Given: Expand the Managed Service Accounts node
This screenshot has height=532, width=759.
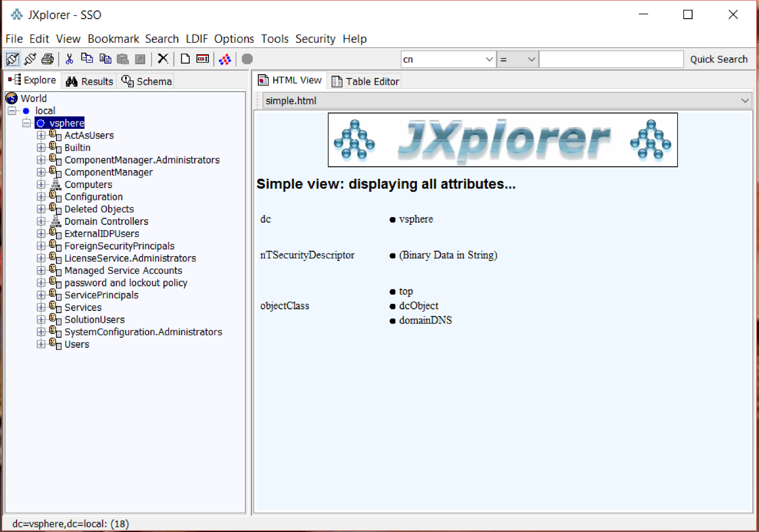Looking at the screenshot, I should tap(41, 270).
